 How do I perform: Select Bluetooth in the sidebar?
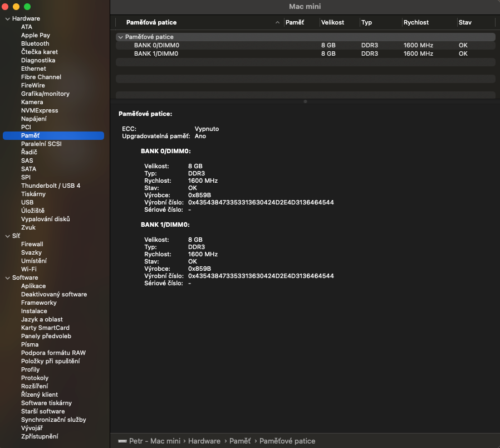point(35,43)
